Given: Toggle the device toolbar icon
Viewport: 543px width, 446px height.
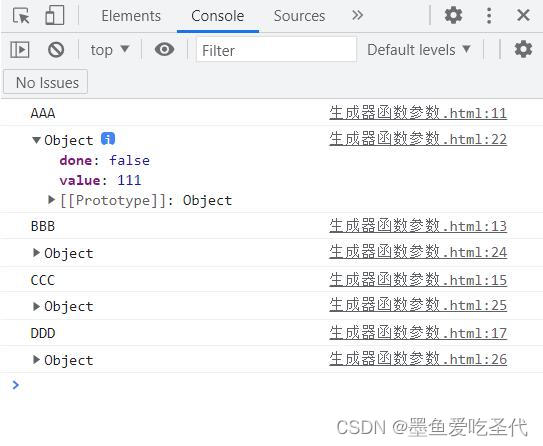Looking at the screenshot, I should coord(55,15).
